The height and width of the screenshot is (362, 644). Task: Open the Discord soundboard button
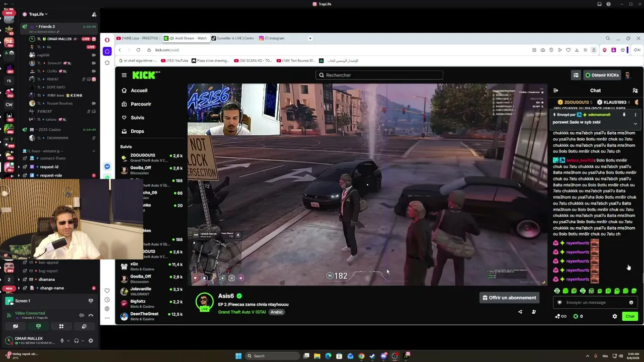(x=84, y=326)
